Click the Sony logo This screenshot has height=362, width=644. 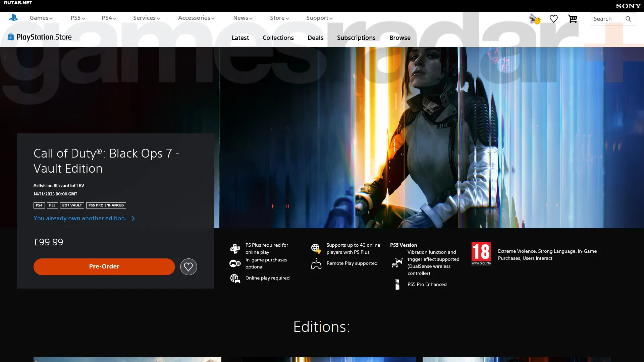click(629, 6)
